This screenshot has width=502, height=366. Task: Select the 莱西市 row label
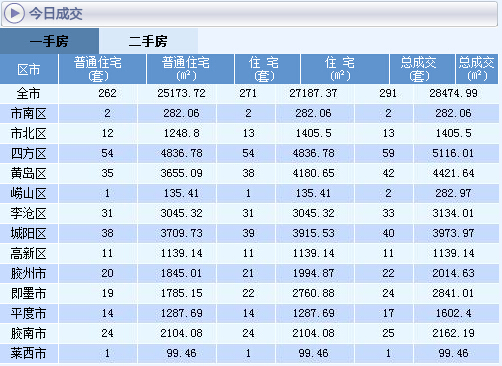click(29, 353)
